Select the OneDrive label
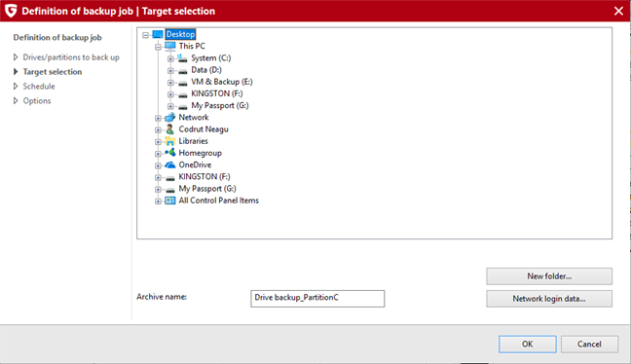Viewport: 631px width, 364px height. 195,164
